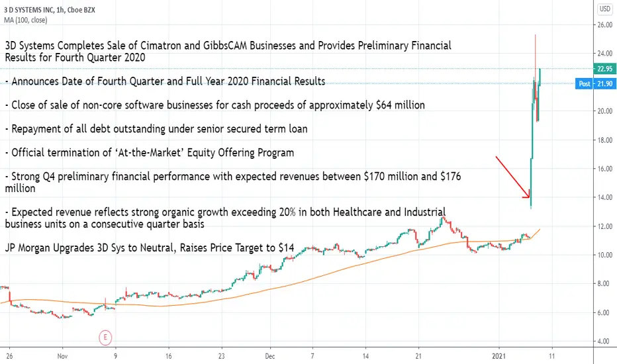Click the JP Morgan Upgrades annotation text
The height and width of the screenshot is (364, 617).
(150, 248)
